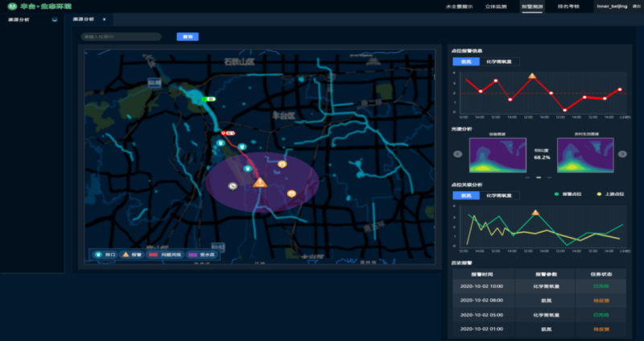Click the gray circular marker inside purple zone
Viewport: 644px width, 341px height.
[232, 186]
